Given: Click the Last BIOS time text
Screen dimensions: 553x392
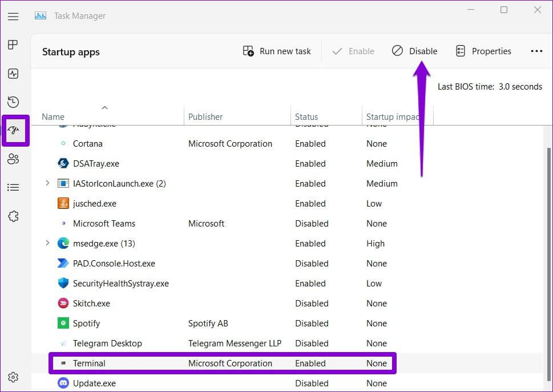Looking at the screenshot, I should (x=490, y=87).
